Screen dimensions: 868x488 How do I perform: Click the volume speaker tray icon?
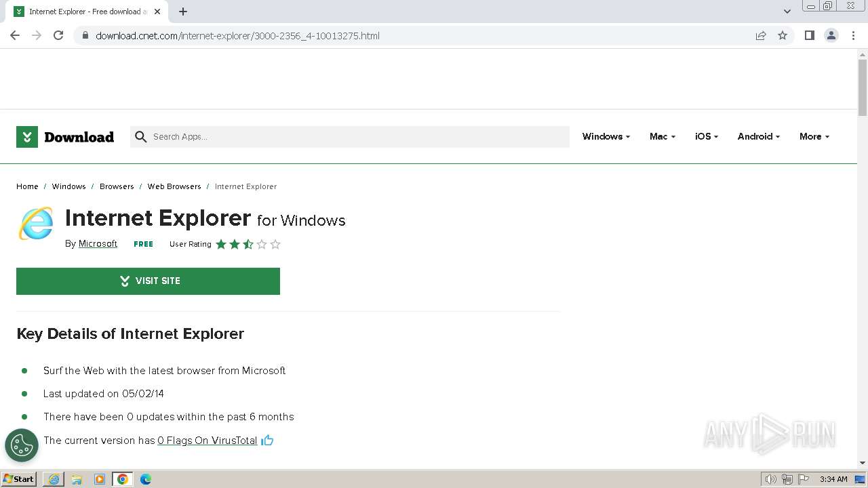pyautogui.click(x=771, y=479)
